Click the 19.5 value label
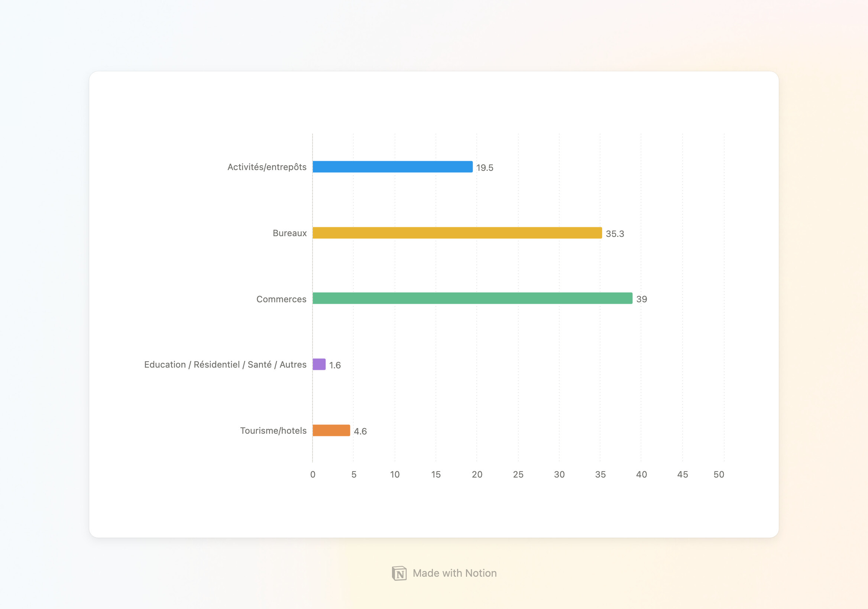This screenshot has width=868, height=609. (x=485, y=168)
